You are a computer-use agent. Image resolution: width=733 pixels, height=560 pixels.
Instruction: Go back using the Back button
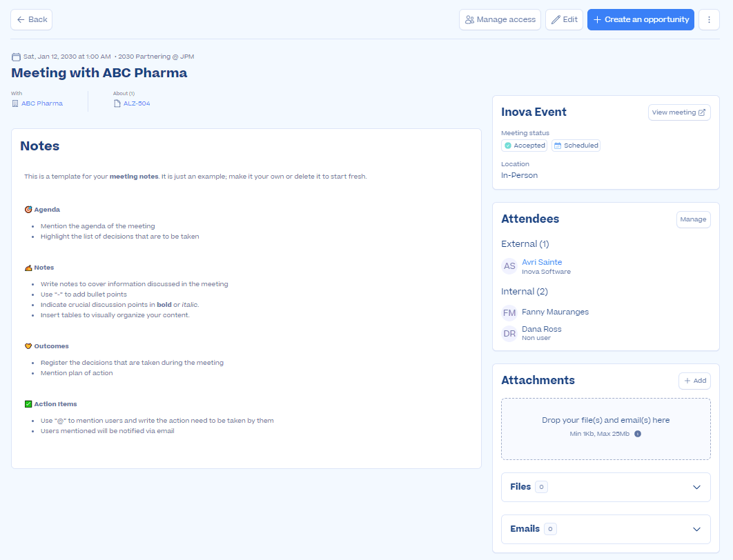[x=32, y=20]
